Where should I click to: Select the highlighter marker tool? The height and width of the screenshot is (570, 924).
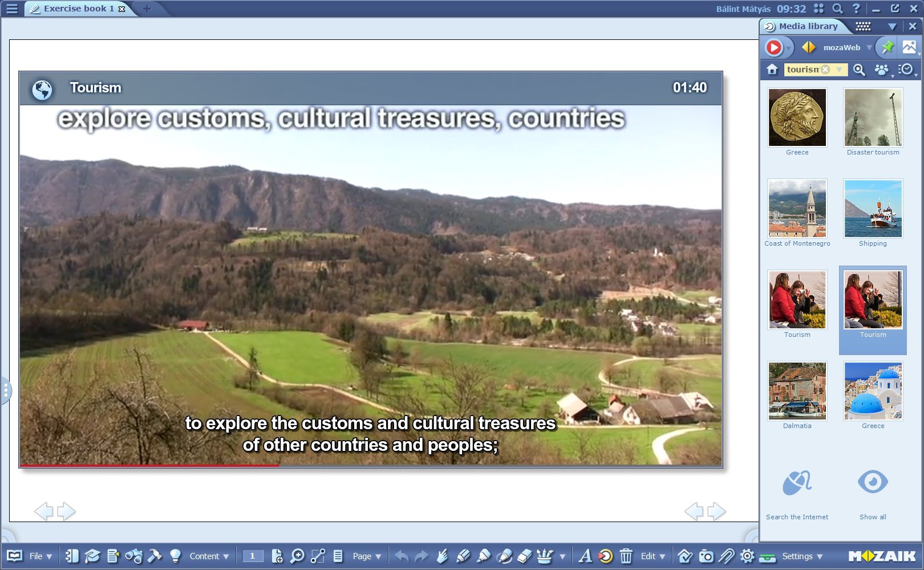(x=483, y=556)
